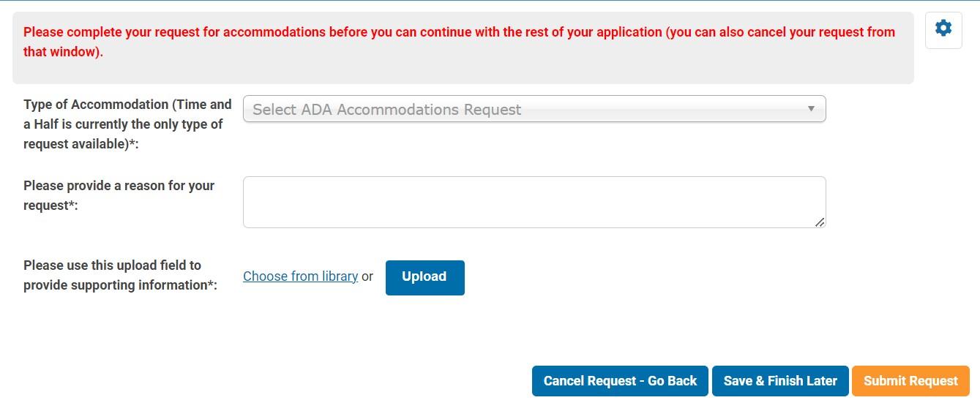The image size is (980, 411).
Task: Click the resize grip on the reason text area
Action: (820, 222)
